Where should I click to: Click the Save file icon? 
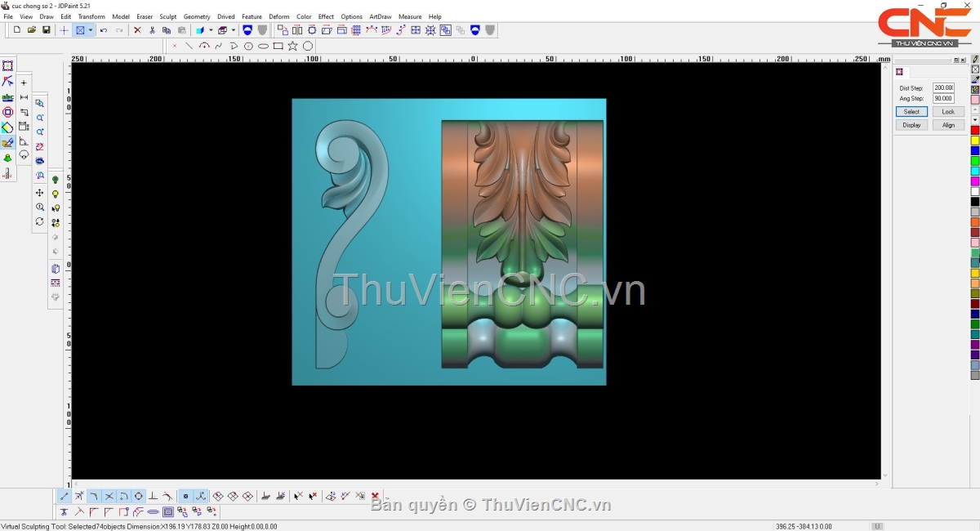(47, 30)
